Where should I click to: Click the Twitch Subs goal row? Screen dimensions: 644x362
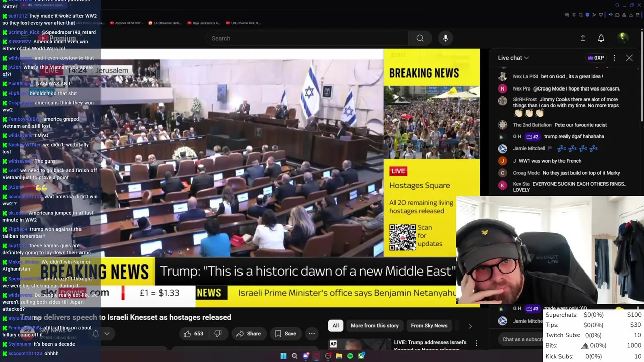(x=594, y=335)
